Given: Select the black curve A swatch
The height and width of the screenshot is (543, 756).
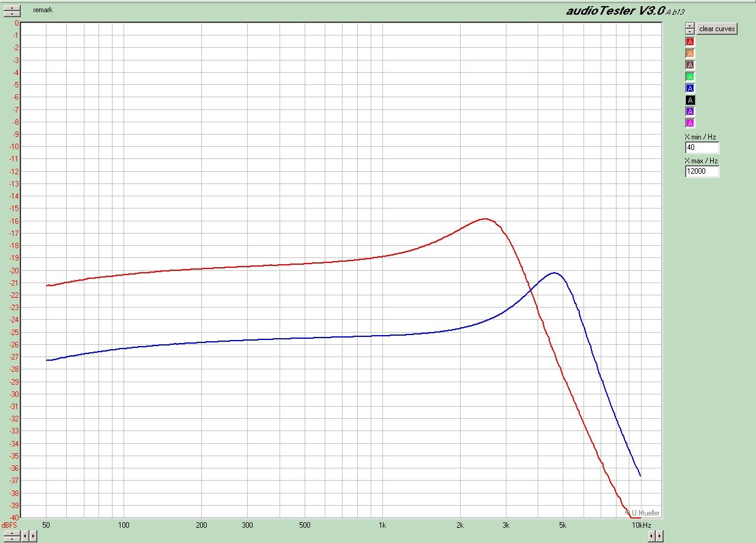Looking at the screenshot, I should pyautogui.click(x=690, y=100).
